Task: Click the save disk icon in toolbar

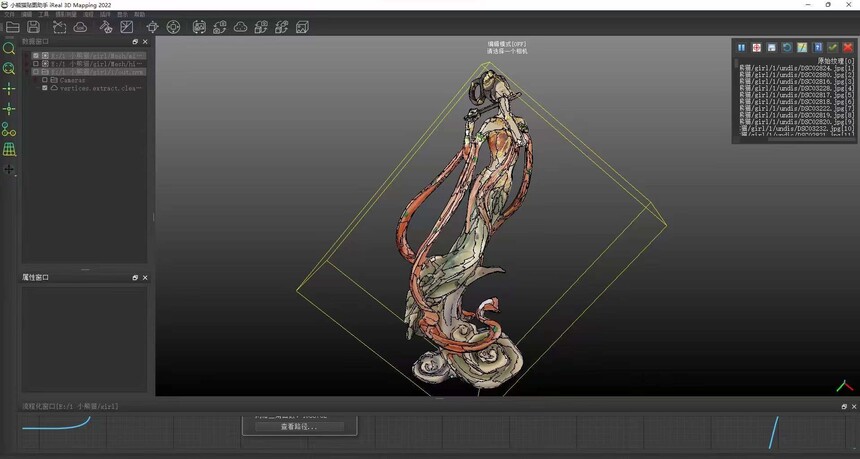Action: point(33,27)
